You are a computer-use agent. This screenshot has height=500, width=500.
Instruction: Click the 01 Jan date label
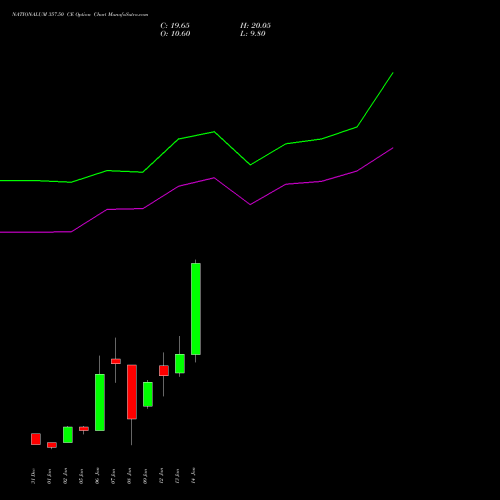[49, 476]
